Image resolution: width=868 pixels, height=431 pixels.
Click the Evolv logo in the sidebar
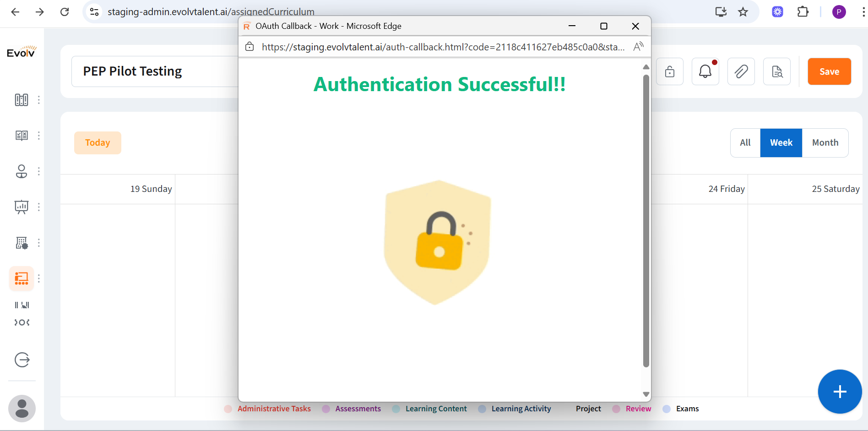tap(22, 52)
